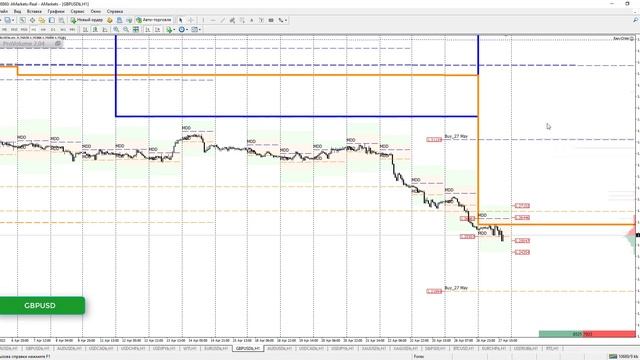
Task: Select the arrow cursor tool
Action: (180, 20)
